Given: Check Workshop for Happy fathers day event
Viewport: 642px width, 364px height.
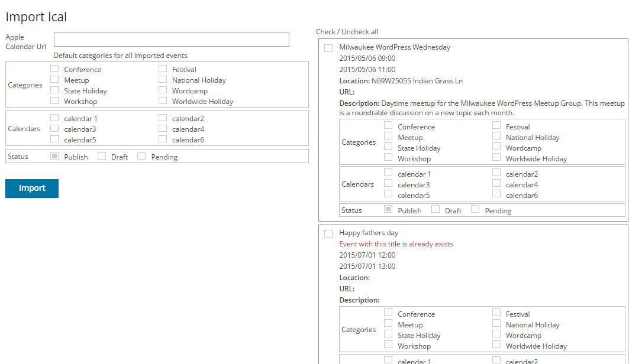Looking at the screenshot, I should (388, 344).
